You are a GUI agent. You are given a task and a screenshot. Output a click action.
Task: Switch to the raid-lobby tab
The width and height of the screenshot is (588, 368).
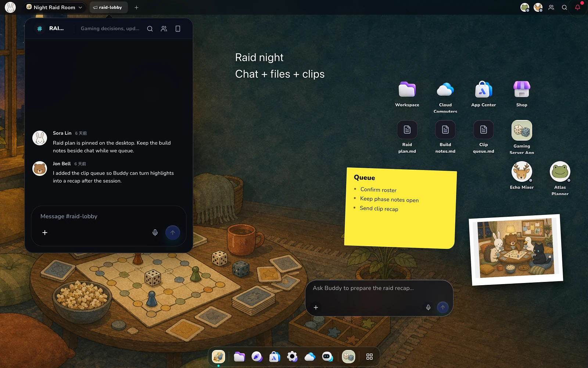click(x=108, y=7)
